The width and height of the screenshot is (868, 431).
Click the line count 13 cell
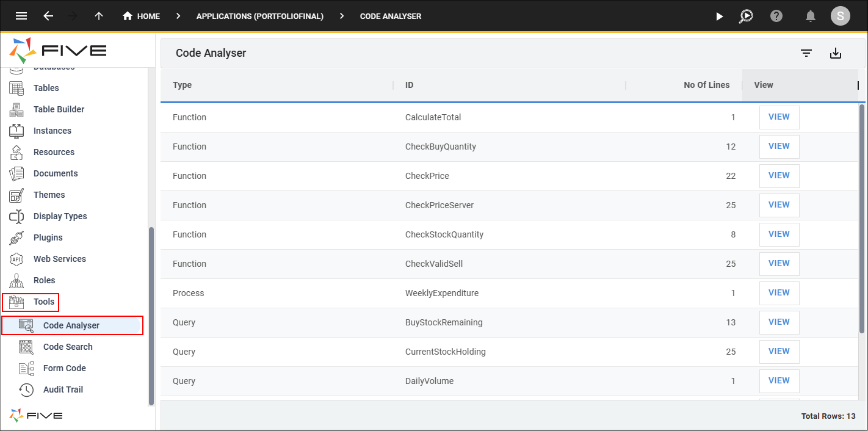coord(731,322)
